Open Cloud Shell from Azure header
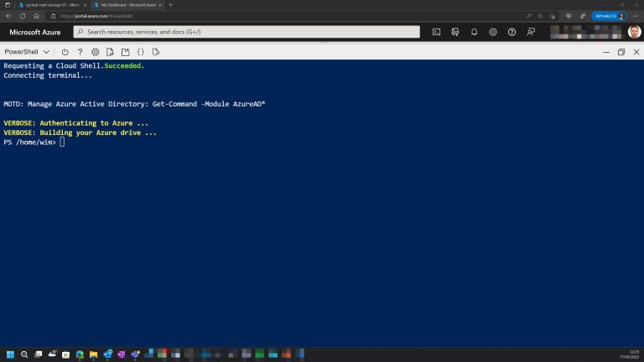The image size is (644, 362). click(x=436, y=32)
